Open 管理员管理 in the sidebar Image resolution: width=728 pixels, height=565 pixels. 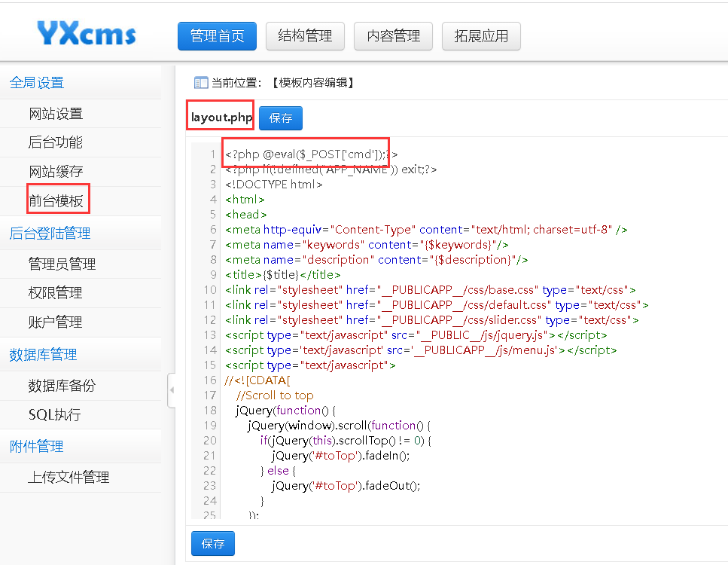pos(62,264)
